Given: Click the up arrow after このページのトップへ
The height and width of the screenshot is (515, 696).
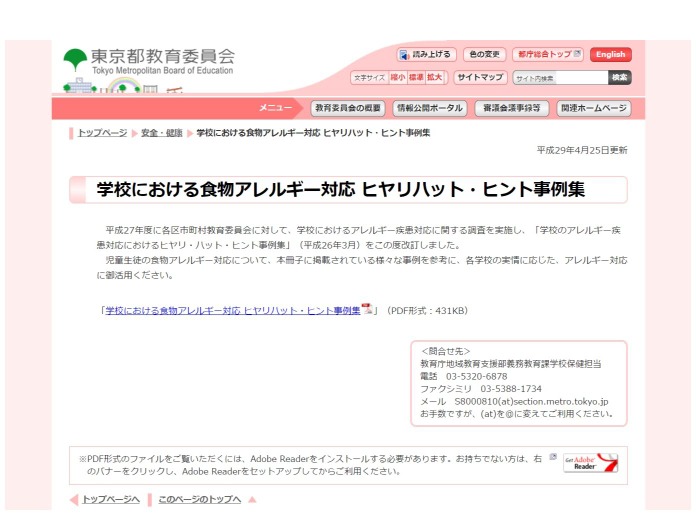Looking at the screenshot, I should (252, 500).
